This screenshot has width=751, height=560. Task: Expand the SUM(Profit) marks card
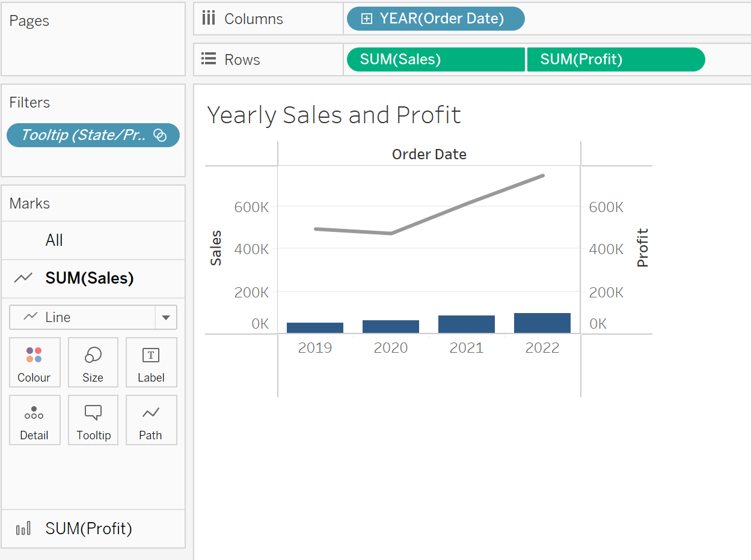(88, 529)
